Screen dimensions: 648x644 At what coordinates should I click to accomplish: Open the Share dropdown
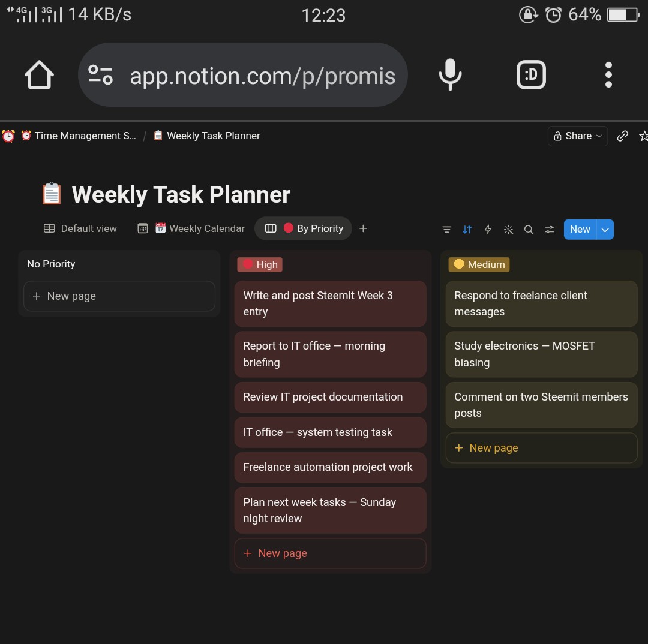pos(578,136)
